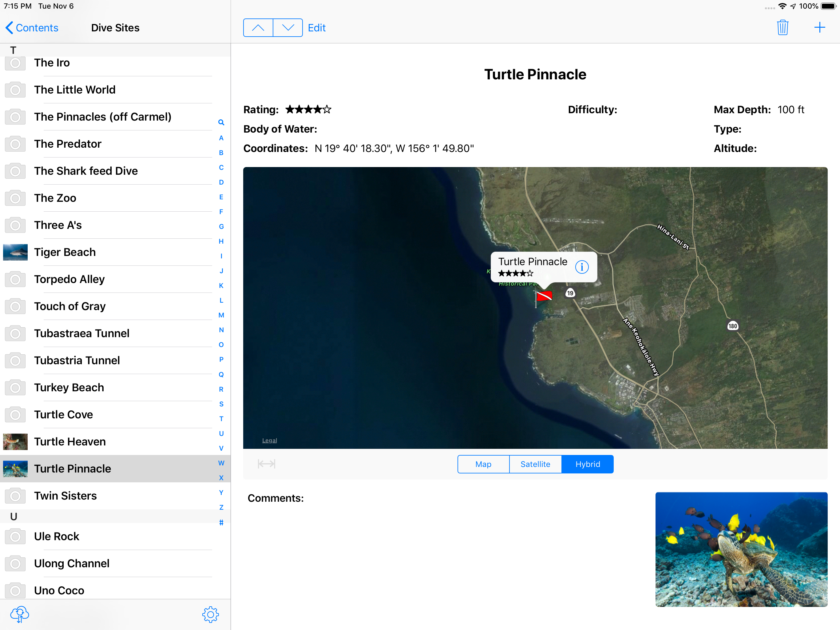Select Turtle Heaven in dive sites list
840x630 pixels.
click(x=70, y=441)
